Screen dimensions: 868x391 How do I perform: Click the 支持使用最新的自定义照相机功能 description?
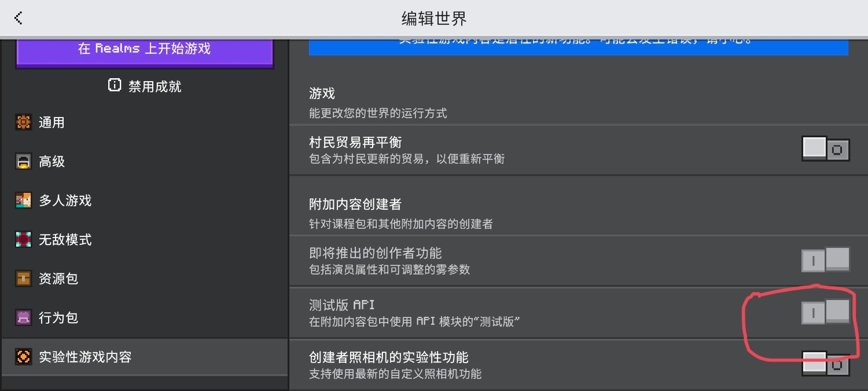(395, 374)
